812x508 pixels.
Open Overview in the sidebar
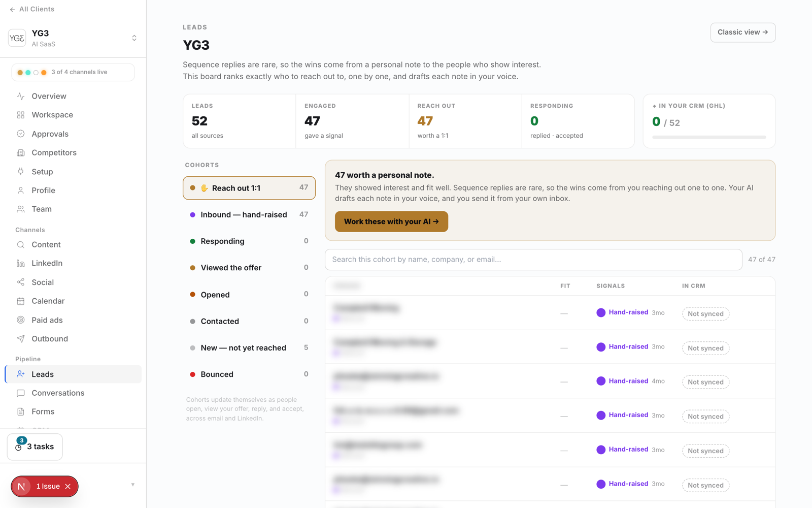pyautogui.click(x=73, y=96)
